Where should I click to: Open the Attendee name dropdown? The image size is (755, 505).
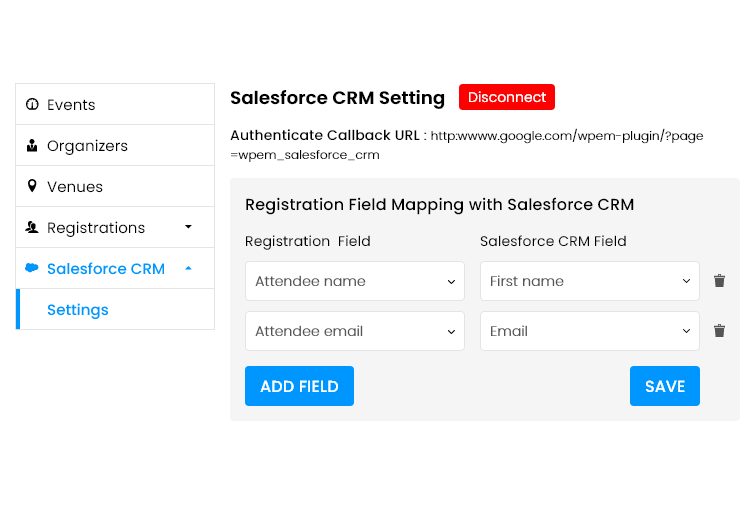(355, 281)
